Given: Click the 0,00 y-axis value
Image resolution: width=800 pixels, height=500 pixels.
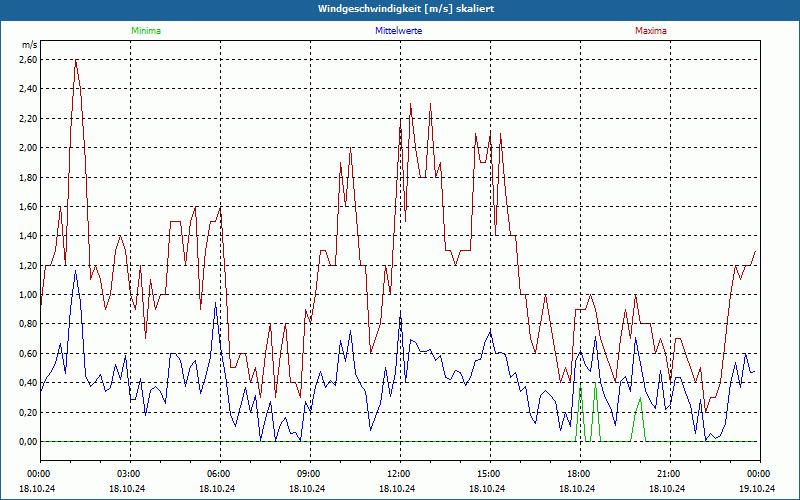Looking at the screenshot, I should tap(29, 442).
